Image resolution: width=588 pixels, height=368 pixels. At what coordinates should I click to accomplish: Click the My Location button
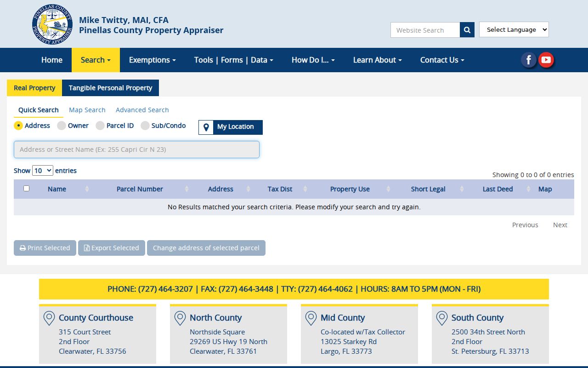click(x=231, y=127)
